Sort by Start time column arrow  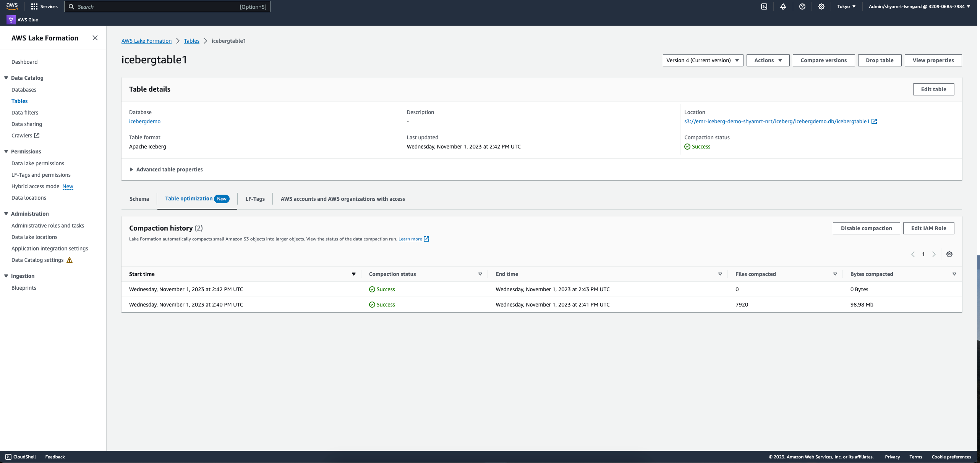coord(353,274)
